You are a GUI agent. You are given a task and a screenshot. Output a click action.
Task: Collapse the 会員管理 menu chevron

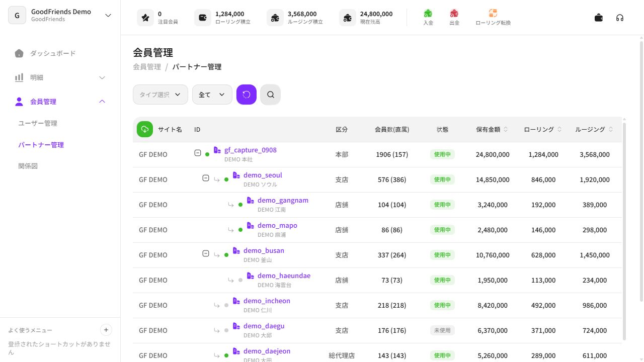coord(102,102)
